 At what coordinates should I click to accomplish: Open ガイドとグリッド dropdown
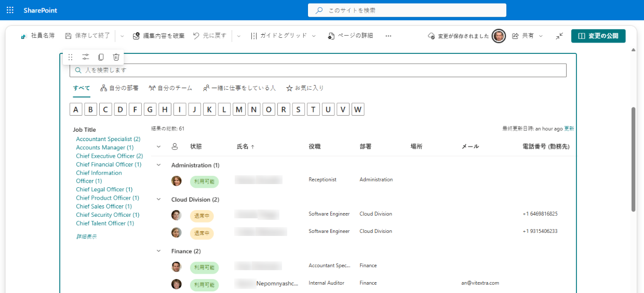click(283, 36)
